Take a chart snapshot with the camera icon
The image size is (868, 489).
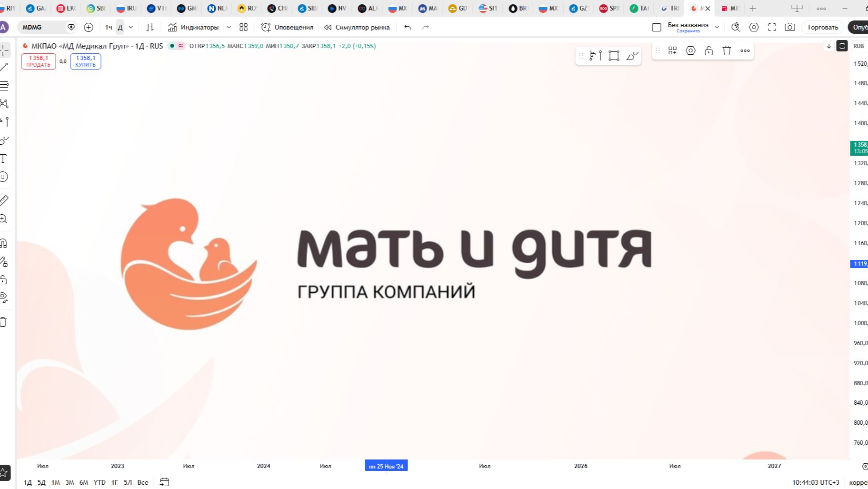pos(789,27)
